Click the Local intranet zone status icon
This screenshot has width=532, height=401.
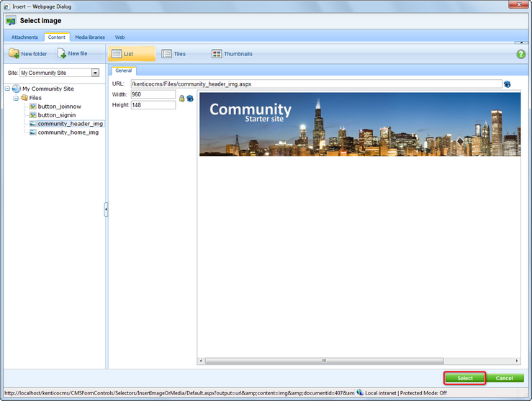tap(360, 392)
